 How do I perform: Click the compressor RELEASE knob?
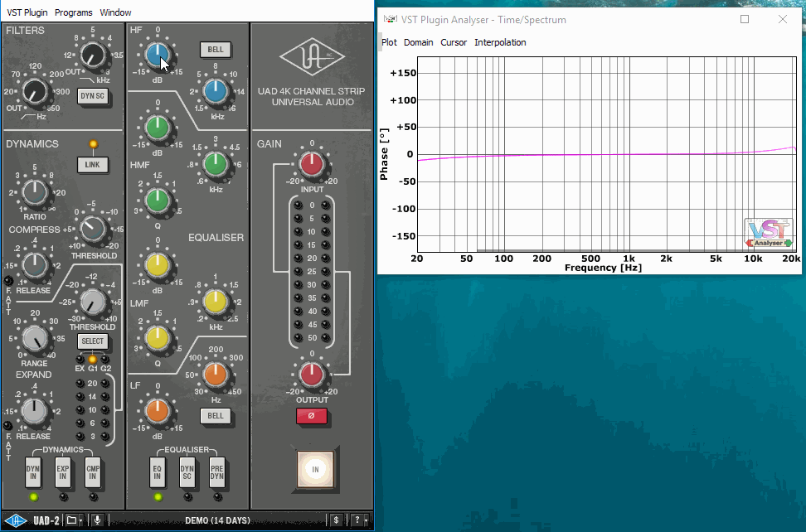35,266
